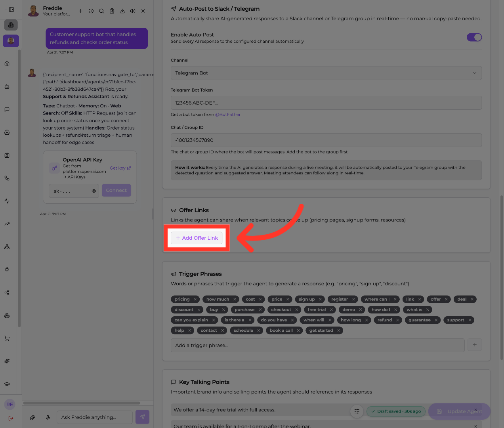Viewport: 504px width, 428px height.
Task: Open chat history clock icon
Action: point(91,11)
